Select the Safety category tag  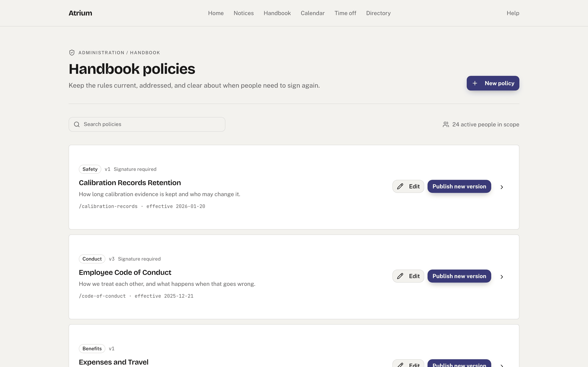pos(90,169)
